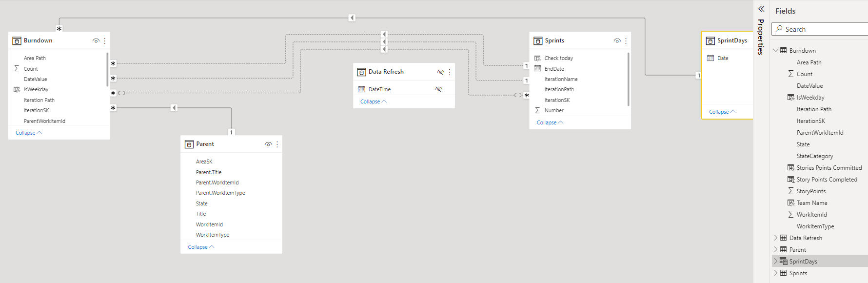Select Area Path field in Fields pane
The height and width of the screenshot is (283, 868).
pyautogui.click(x=809, y=62)
